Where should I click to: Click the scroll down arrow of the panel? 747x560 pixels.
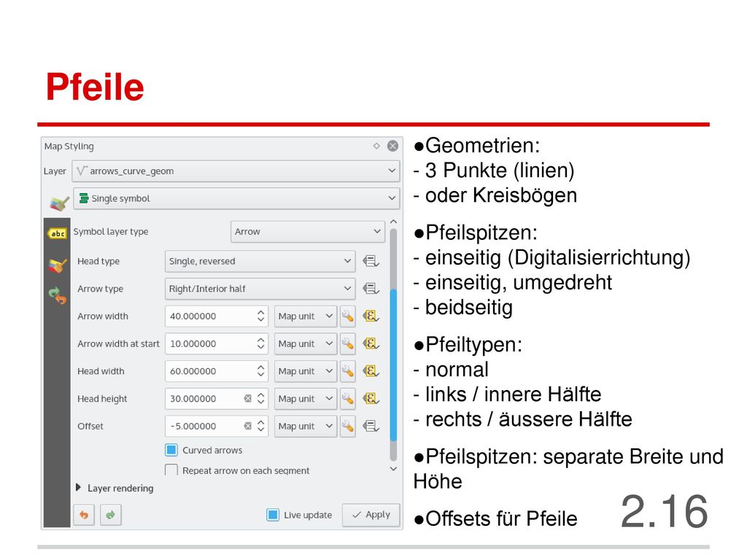pos(393,469)
